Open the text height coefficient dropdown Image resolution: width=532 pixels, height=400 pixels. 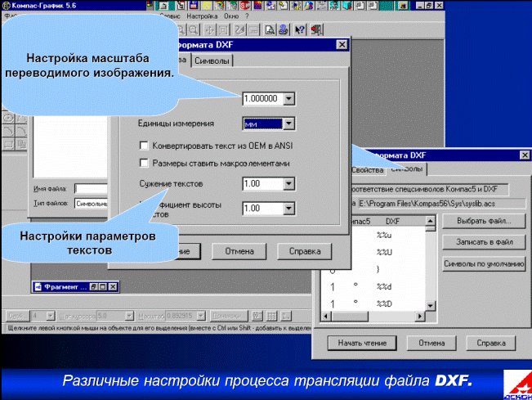pos(288,208)
